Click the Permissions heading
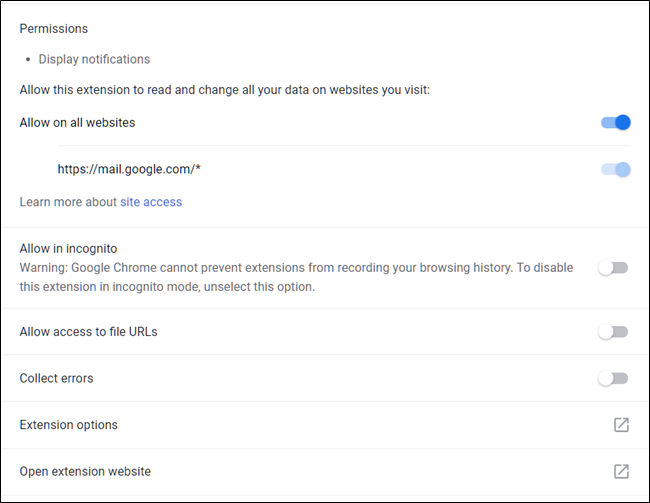Viewport: 650px width, 503px height. (54, 28)
